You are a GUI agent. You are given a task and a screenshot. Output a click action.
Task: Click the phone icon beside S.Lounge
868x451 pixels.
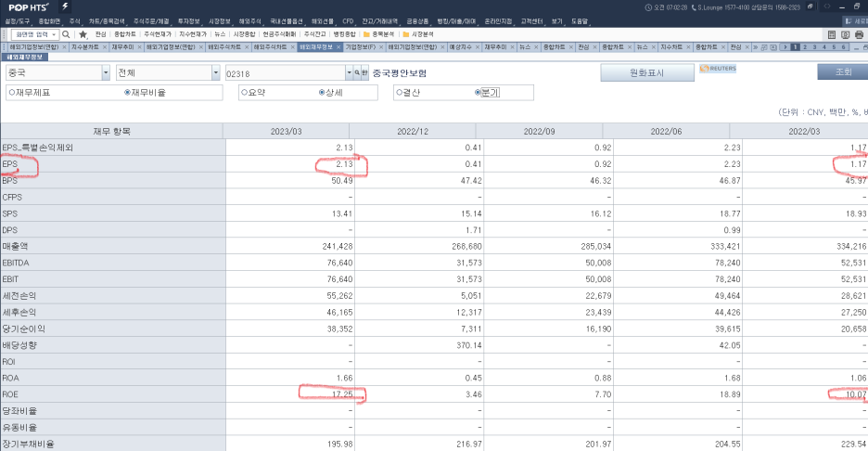(694, 7)
